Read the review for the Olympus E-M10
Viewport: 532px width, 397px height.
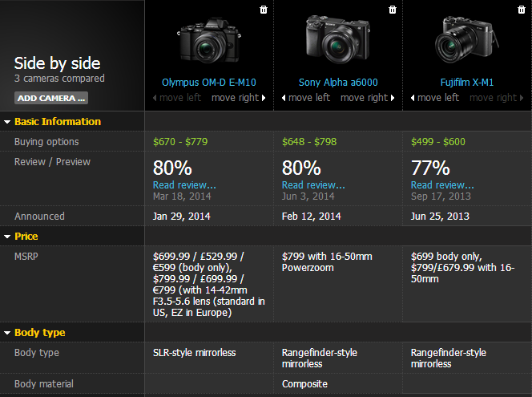[x=184, y=185]
